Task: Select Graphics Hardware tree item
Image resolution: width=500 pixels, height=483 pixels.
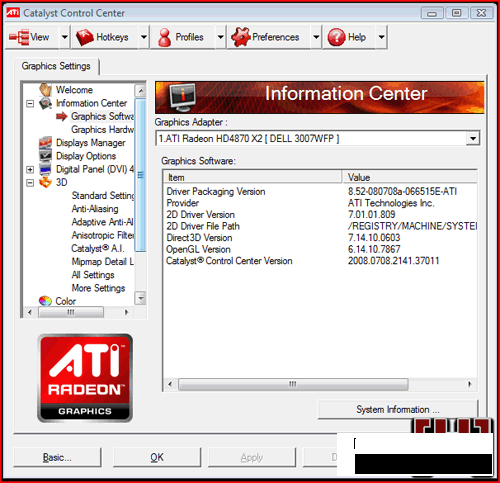Action: coord(102,129)
